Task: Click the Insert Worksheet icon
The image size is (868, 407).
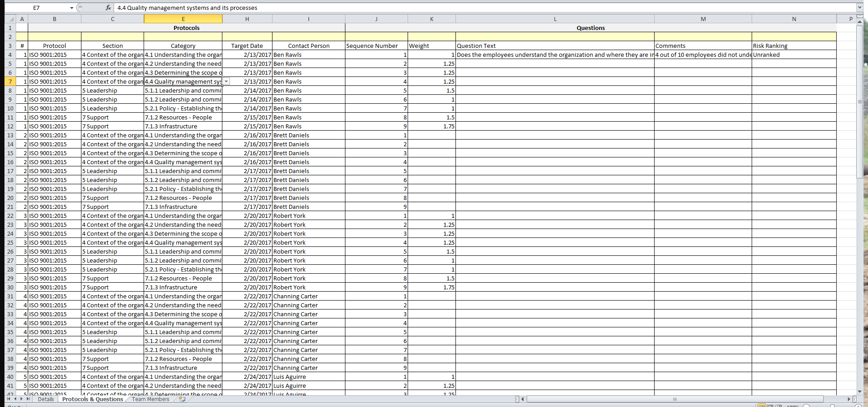Action: pyautogui.click(x=182, y=399)
